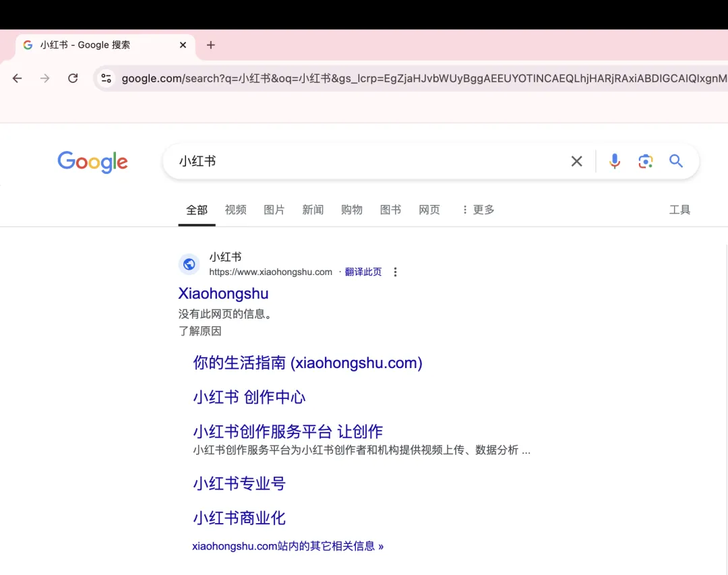Switch to the 视频 tab
Image resolution: width=728 pixels, height=575 pixels.
click(235, 210)
